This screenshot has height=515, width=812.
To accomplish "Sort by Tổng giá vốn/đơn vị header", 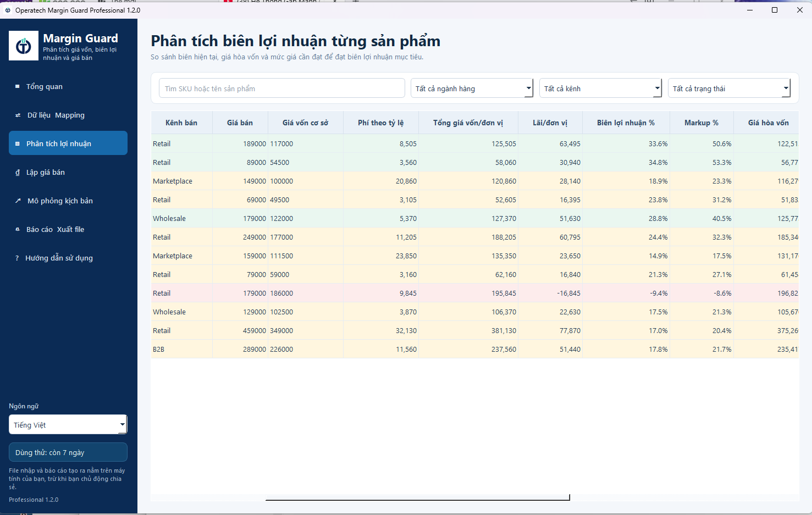I will point(468,123).
